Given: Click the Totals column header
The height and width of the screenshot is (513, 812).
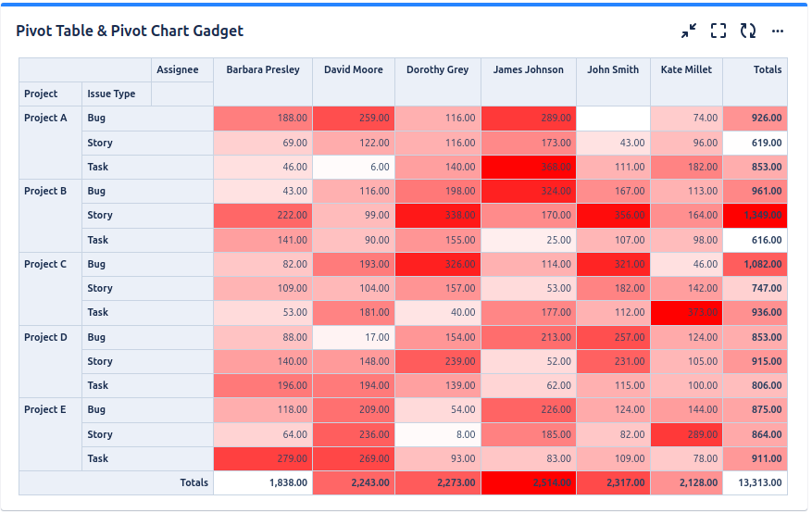Looking at the screenshot, I should click(x=768, y=69).
